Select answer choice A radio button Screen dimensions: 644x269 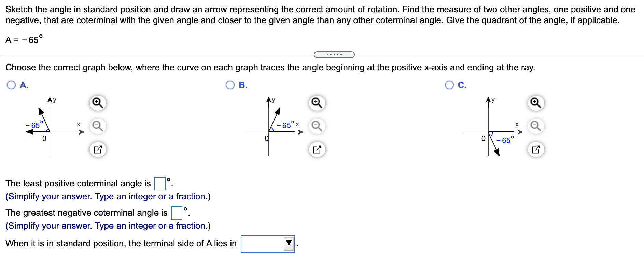[11, 85]
